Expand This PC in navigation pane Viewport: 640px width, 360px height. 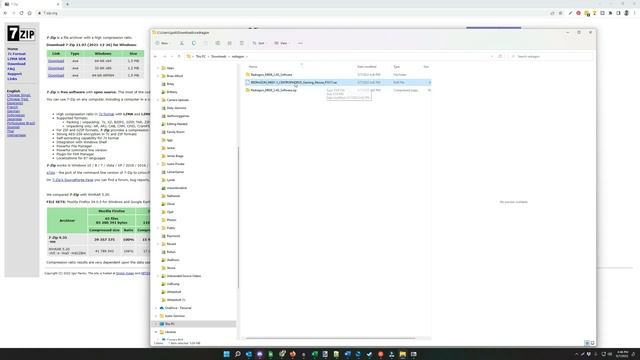pyautogui.click(x=156, y=324)
